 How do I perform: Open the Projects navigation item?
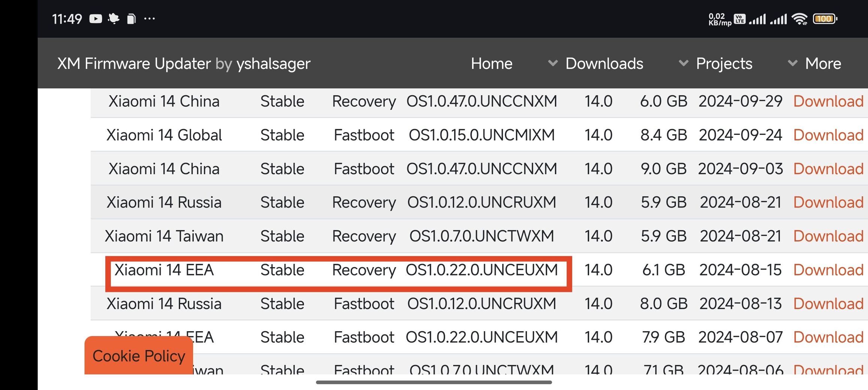pos(724,63)
